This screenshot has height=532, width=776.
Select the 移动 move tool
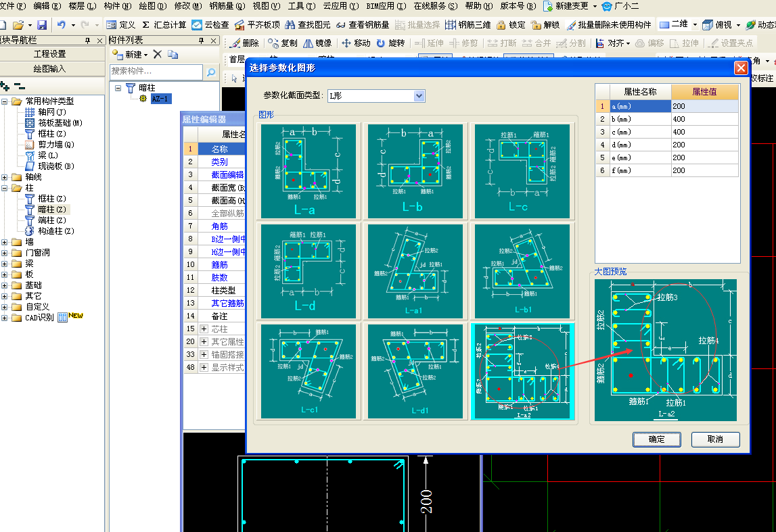click(357, 43)
